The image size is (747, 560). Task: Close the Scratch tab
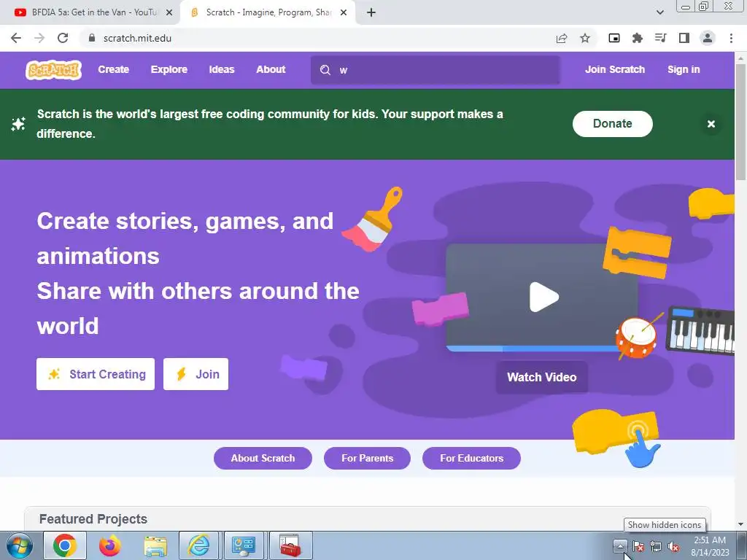pyautogui.click(x=344, y=12)
